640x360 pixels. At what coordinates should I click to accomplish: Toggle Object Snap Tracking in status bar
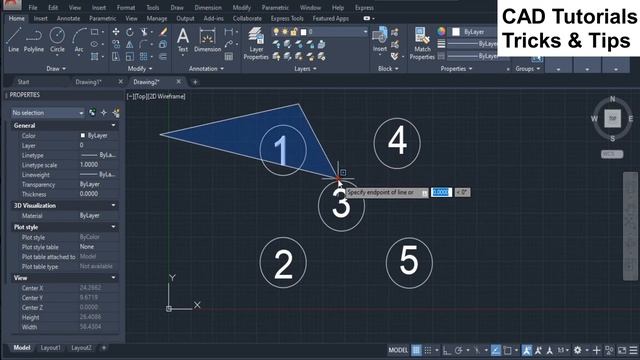tap(496, 350)
